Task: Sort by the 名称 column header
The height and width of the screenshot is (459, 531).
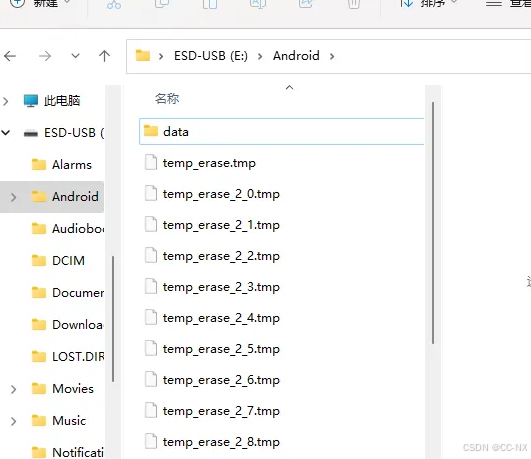Action: coord(167,99)
